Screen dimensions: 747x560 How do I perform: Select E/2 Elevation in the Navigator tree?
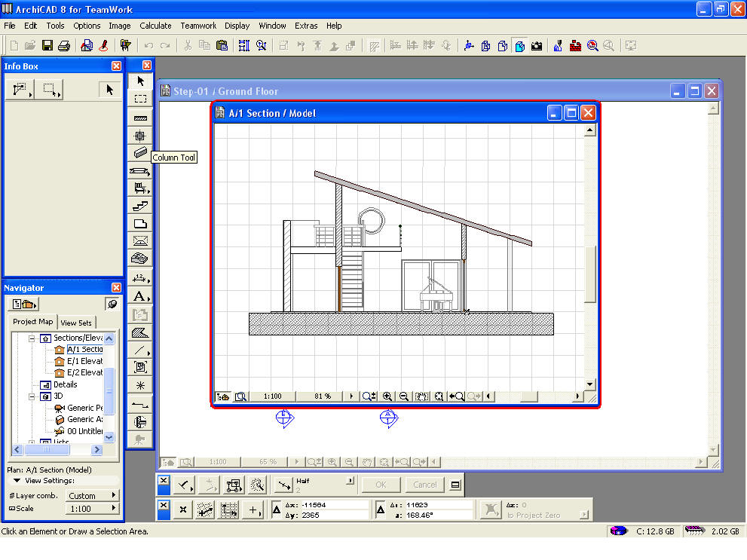(84, 372)
